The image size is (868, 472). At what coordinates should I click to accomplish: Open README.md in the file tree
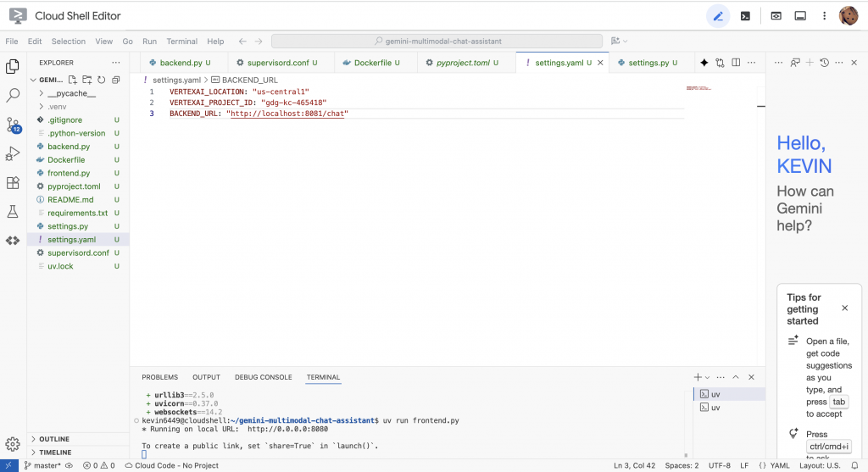tap(70, 200)
